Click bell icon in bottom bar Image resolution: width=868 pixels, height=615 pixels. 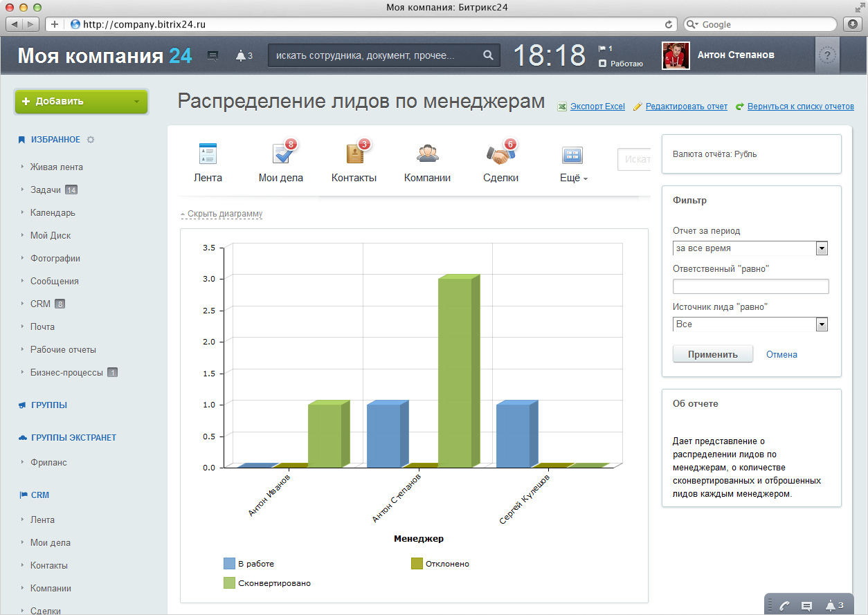[x=830, y=605]
